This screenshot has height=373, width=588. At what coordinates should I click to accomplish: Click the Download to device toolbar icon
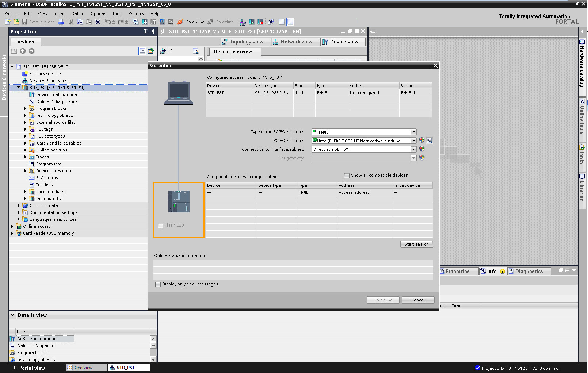[x=145, y=22]
